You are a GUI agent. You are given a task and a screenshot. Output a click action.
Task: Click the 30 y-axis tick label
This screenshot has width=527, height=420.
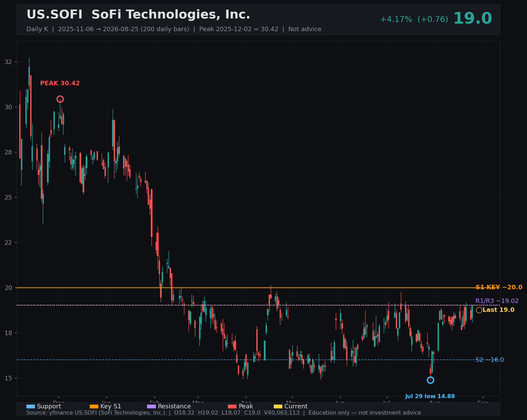click(8, 107)
